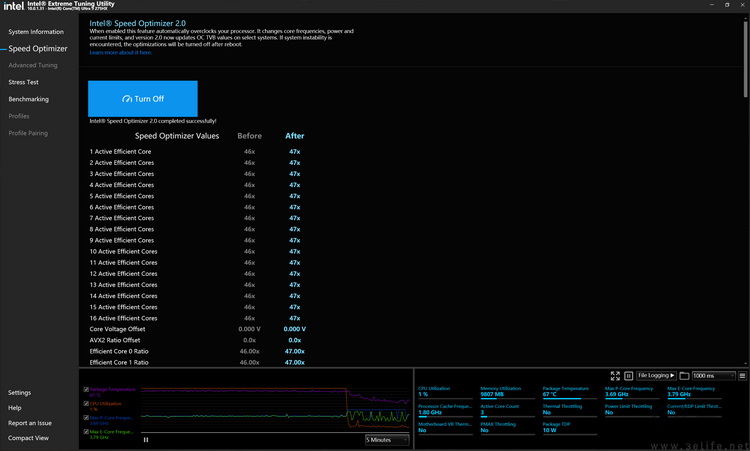The width and height of the screenshot is (750, 451).
Task: Open the monitor list menu icon
Action: tap(742, 376)
